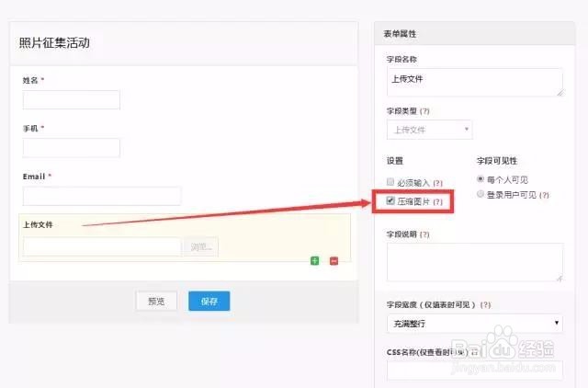Viewport: 588px width, 388px height.
Task: Open the 字段类型 上传文件 dropdown
Action: click(430, 130)
